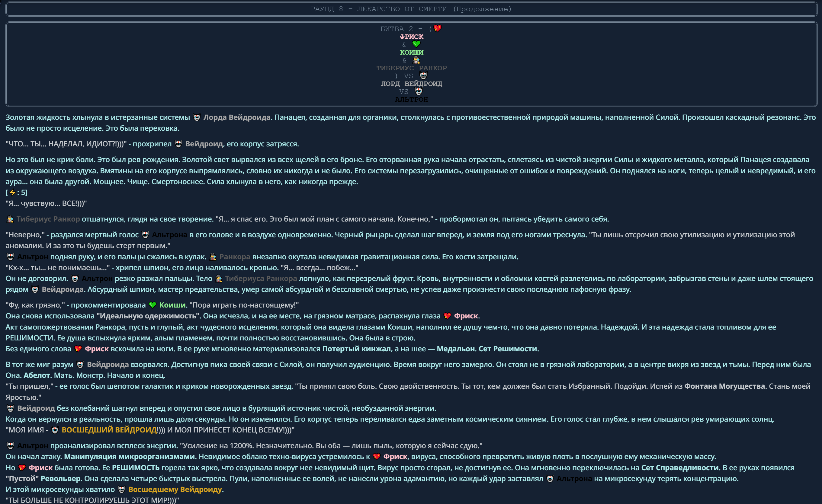Click the mask icon before 'Вейдроида. Абсурдный шпион'
This screenshot has height=504, width=822.
coord(35,289)
